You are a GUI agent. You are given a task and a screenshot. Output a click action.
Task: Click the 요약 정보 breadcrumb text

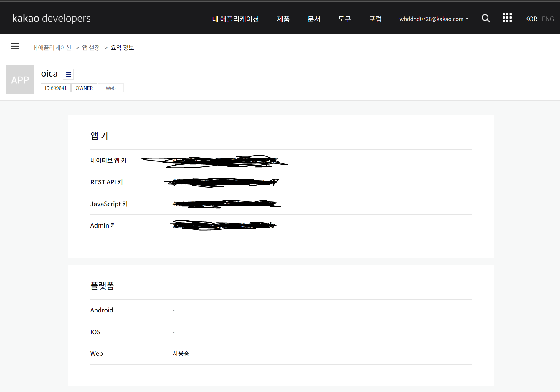coord(122,48)
